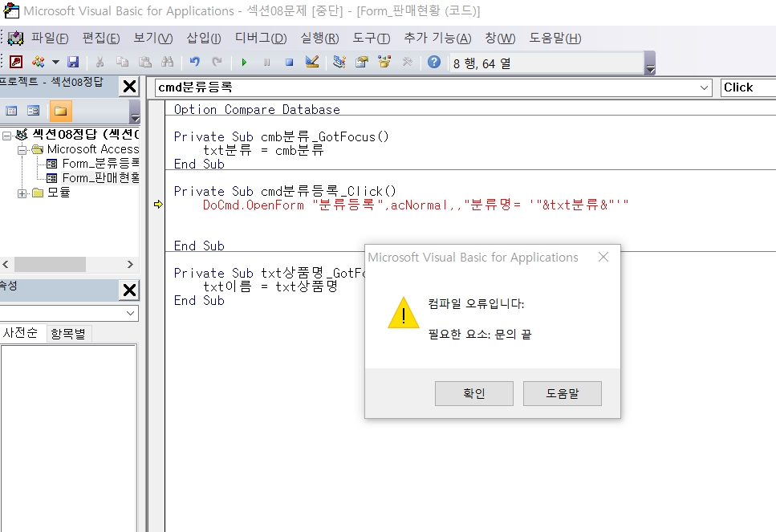The image size is (776, 532).
Task: Select Form_분류등록 in the project tree
Action: click(100, 164)
